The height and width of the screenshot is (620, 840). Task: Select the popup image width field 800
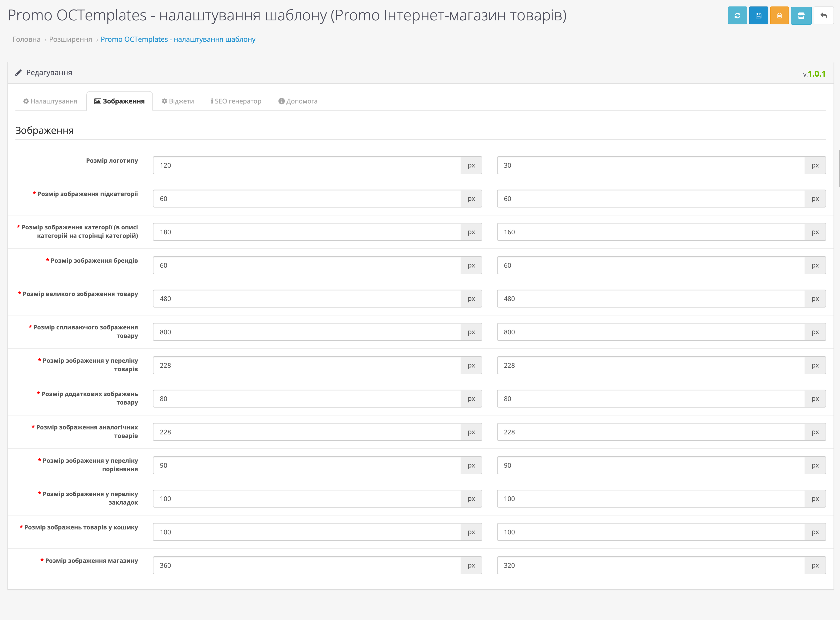click(x=307, y=332)
